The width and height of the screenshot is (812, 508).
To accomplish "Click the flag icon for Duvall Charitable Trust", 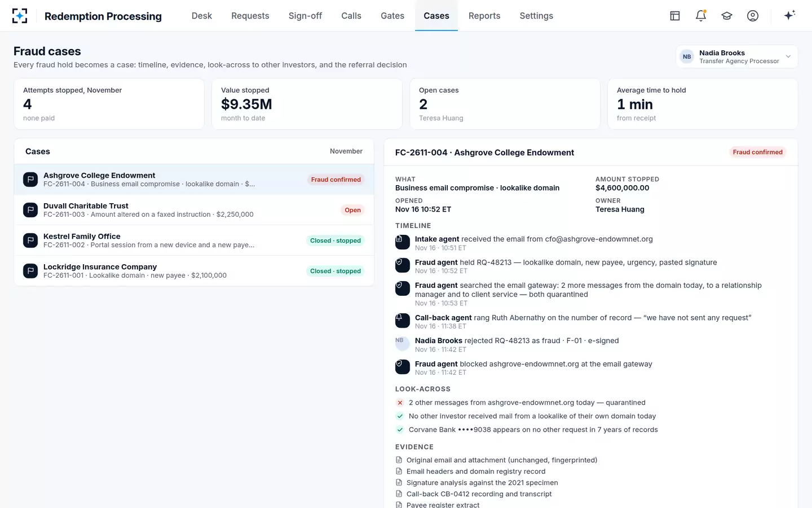I will pyautogui.click(x=30, y=210).
